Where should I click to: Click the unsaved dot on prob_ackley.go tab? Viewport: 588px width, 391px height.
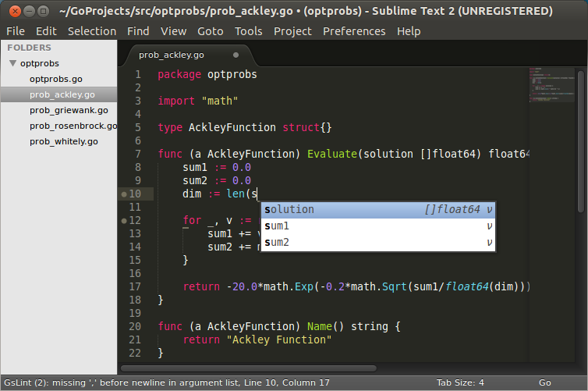[236, 55]
